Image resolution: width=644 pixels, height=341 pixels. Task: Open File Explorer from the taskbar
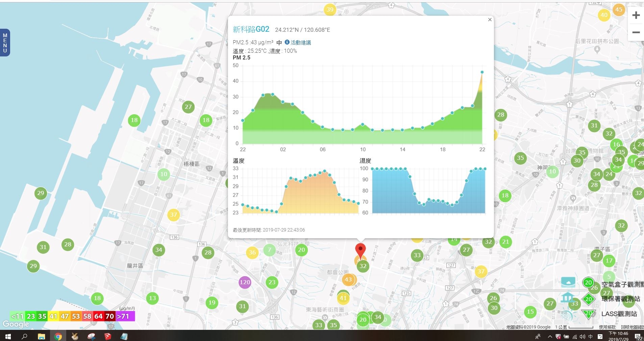[x=41, y=337]
